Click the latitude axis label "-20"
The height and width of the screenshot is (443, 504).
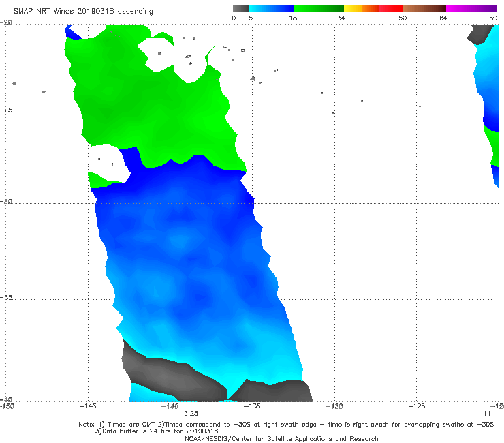6,22
